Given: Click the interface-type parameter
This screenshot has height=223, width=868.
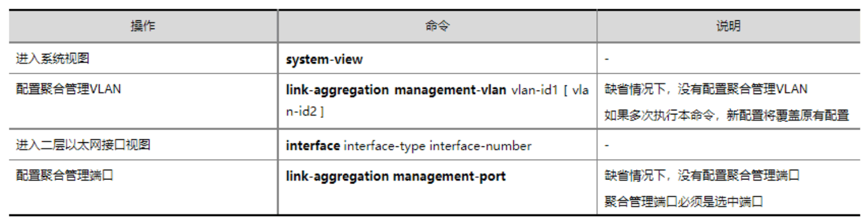Looking at the screenshot, I should pos(385,146).
